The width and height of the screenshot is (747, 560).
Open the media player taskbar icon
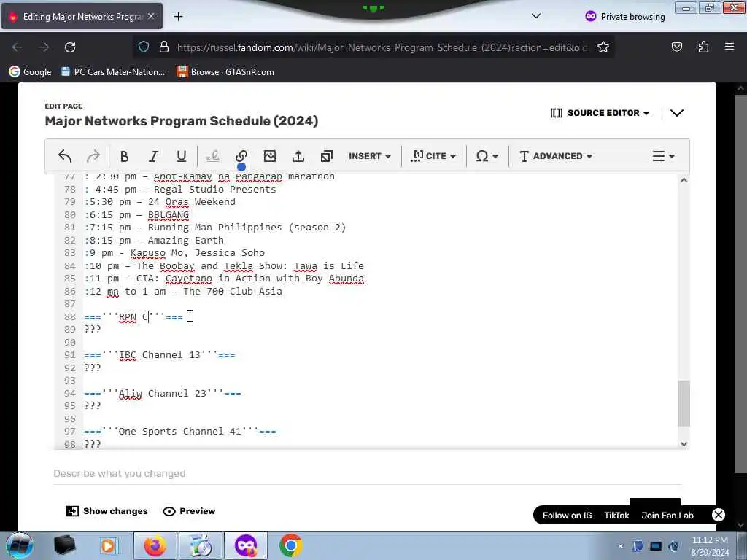click(x=108, y=545)
